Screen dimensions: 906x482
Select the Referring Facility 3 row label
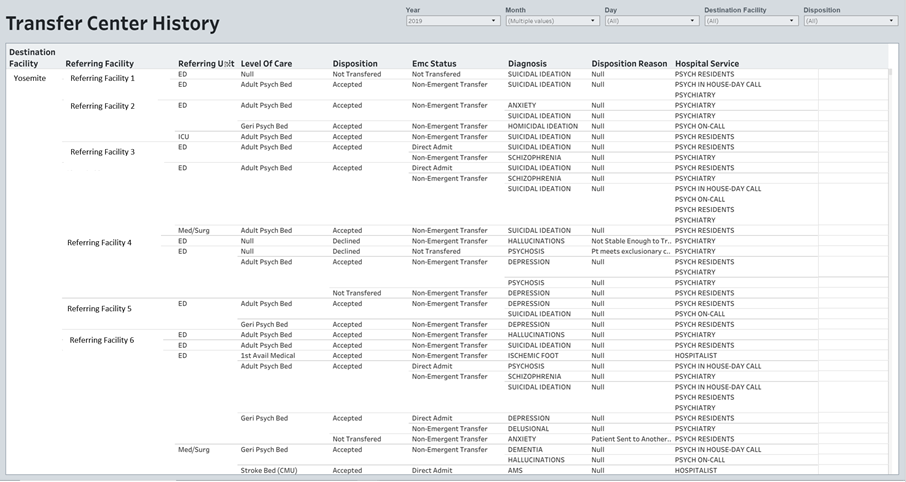(102, 152)
